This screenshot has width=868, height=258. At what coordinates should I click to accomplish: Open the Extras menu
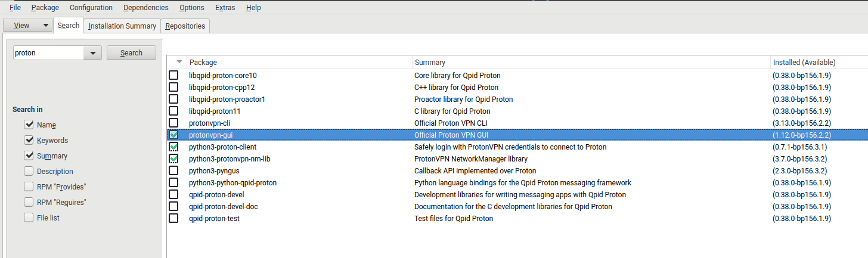tap(225, 8)
